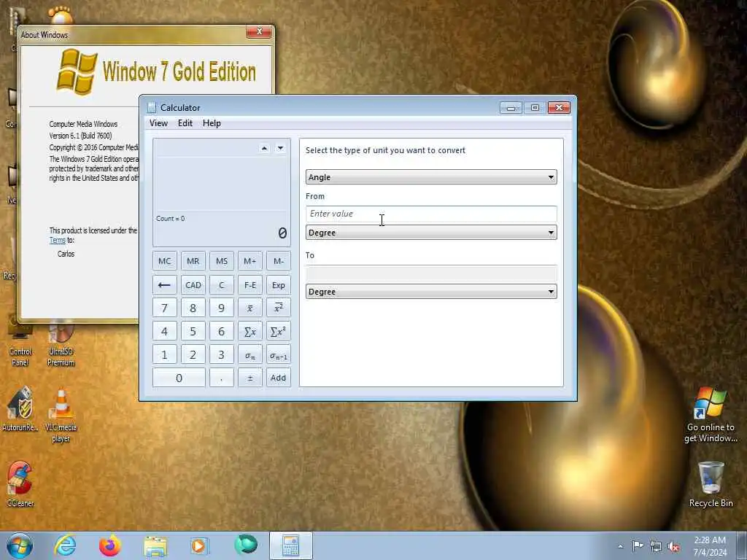The image size is (747, 560).
Task: Click the M- memory subtract button
Action: (x=278, y=261)
